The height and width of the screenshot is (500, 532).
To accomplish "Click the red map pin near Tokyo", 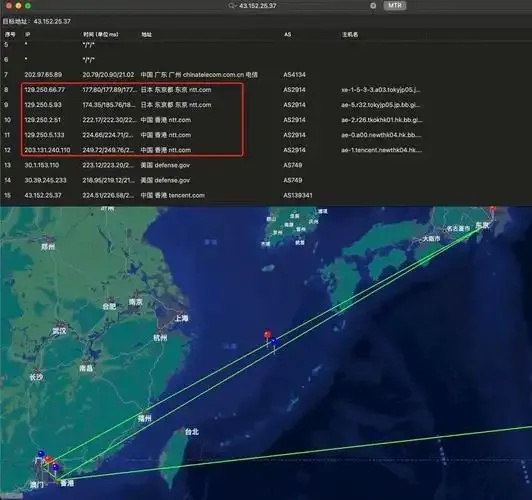I will pyautogui.click(x=493, y=208).
